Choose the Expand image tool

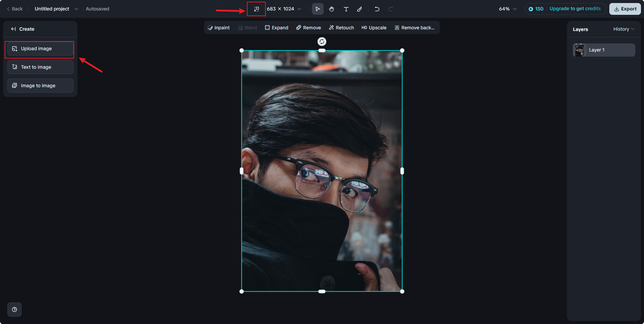coord(277,28)
